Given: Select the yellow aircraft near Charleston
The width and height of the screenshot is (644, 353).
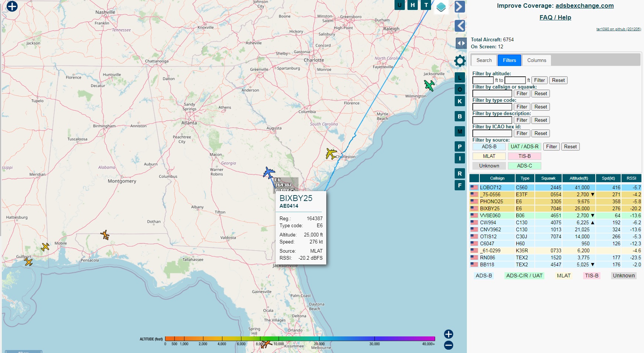Looking at the screenshot, I should pyautogui.click(x=331, y=154).
